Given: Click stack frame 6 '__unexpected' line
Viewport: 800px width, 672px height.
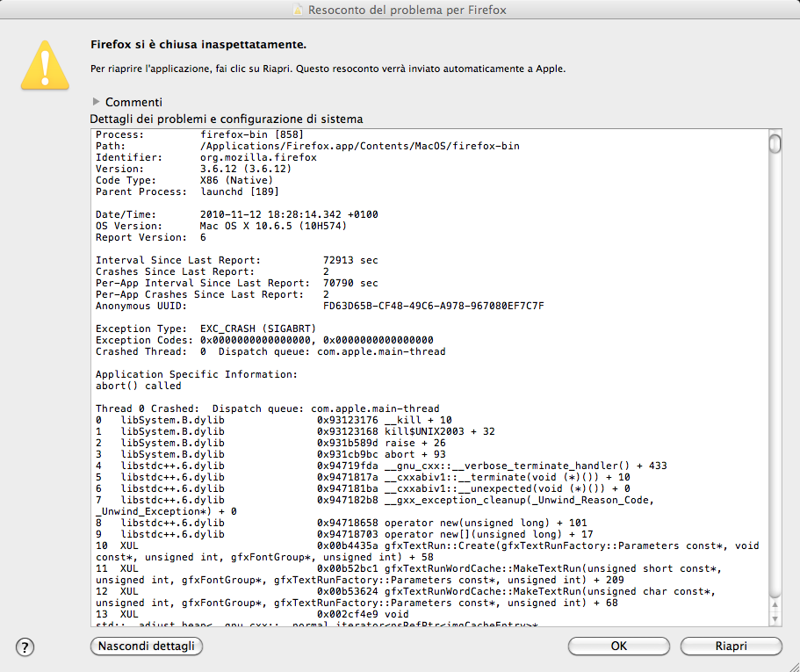Looking at the screenshot, I should [x=363, y=488].
